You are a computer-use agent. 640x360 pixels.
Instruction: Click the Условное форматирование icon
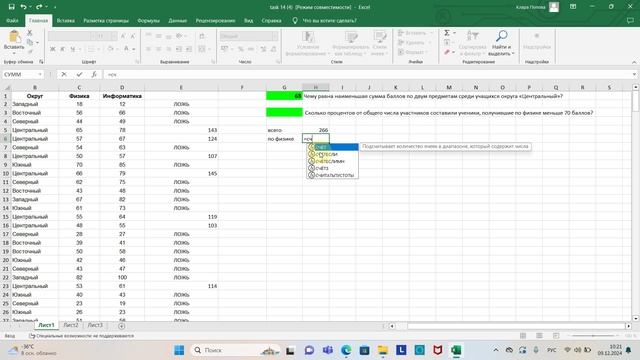pos(308,37)
